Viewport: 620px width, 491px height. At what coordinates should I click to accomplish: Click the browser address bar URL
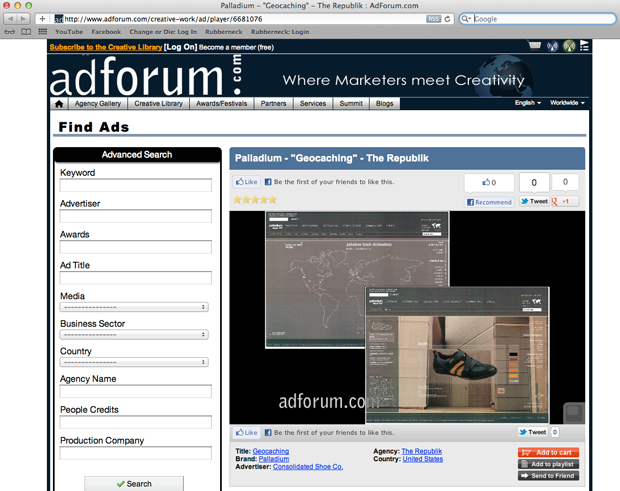163,19
